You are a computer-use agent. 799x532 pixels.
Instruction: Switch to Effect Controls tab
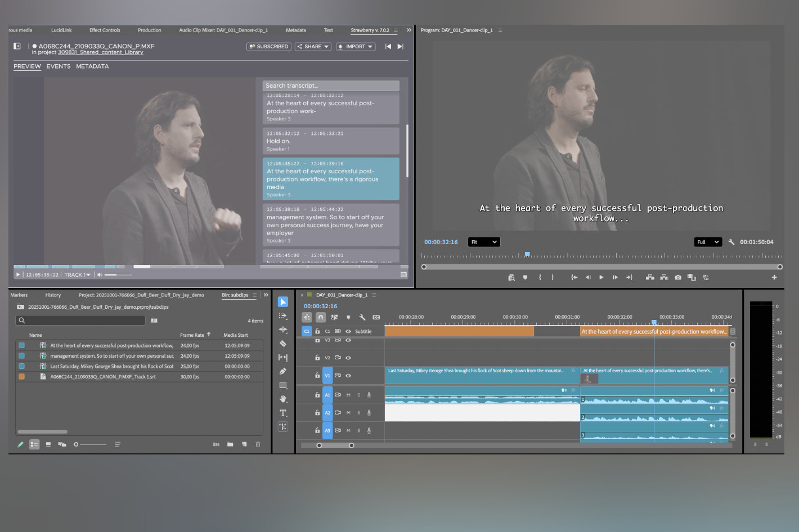pyautogui.click(x=105, y=30)
